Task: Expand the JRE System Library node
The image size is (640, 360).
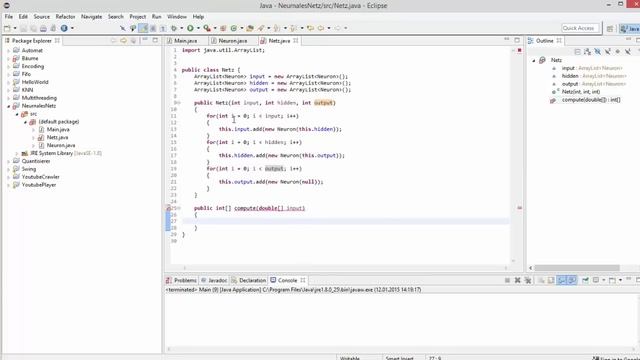Action: pyautogui.click(x=17, y=153)
